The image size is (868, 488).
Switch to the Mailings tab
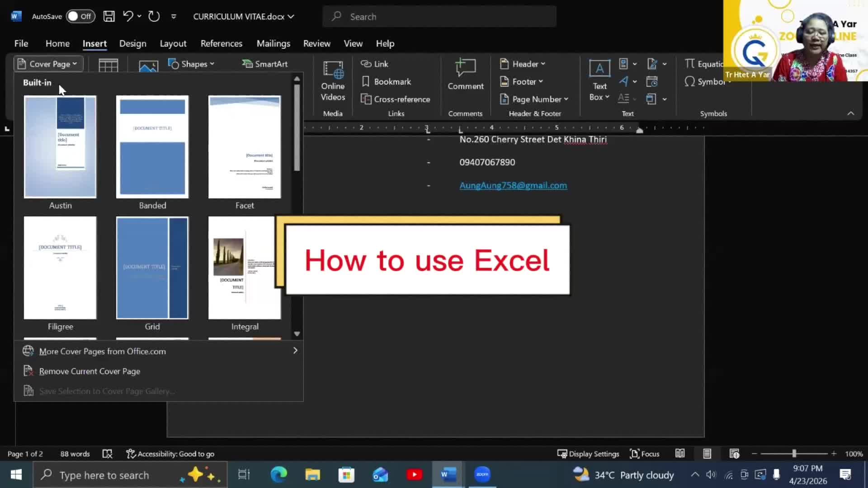[x=274, y=43]
